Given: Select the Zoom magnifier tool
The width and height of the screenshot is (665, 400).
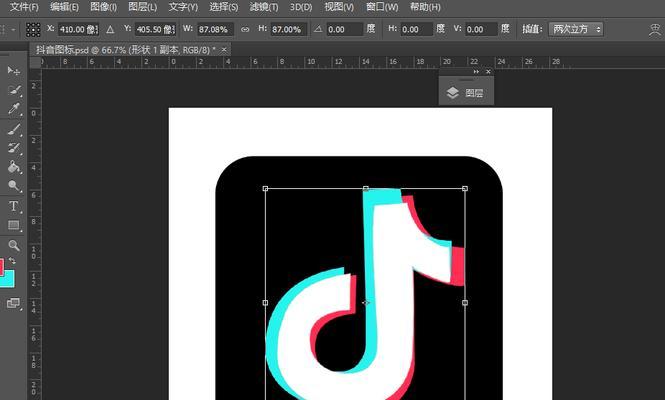Looking at the screenshot, I should click(x=14, y=245).
